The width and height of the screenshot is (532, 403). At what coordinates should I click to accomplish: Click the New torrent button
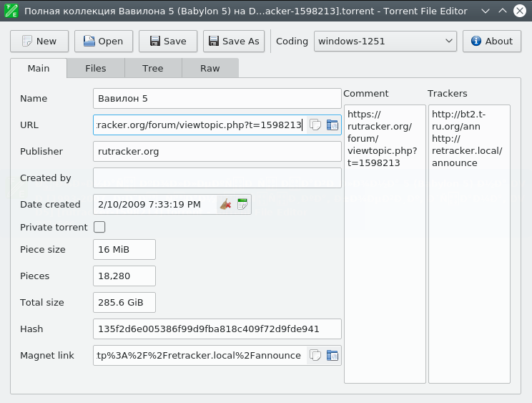pyautogui.click(x=39, y=41)
